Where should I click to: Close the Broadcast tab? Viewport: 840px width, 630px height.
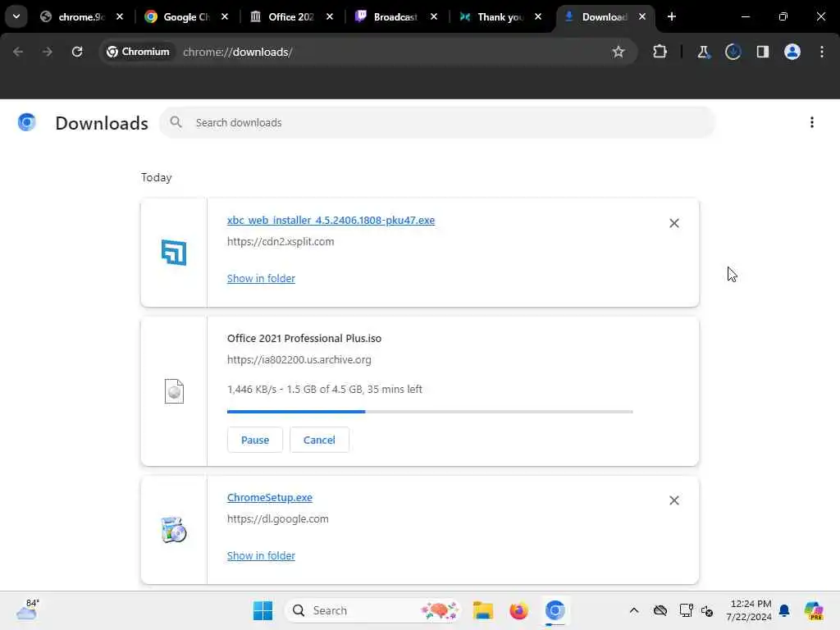[434, 17]
